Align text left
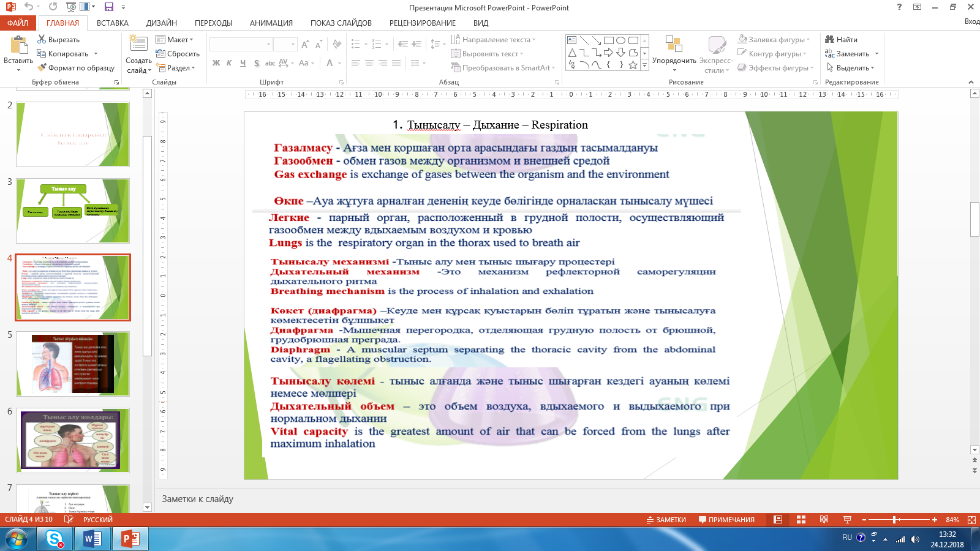The image size is (980, 551). click(356, 63)
